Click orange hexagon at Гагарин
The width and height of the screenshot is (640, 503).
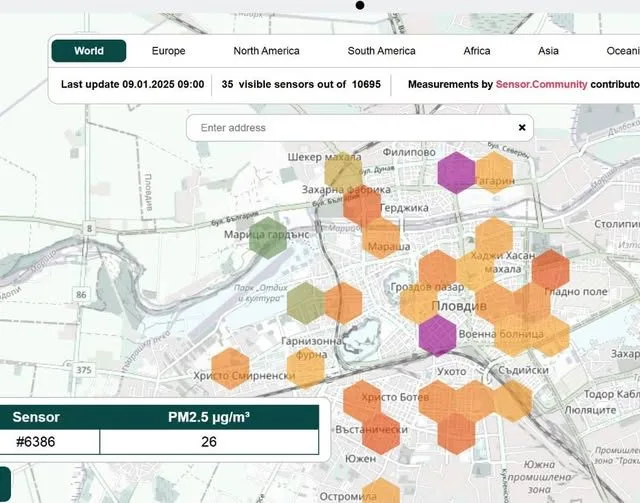click(x=494, y=172)
